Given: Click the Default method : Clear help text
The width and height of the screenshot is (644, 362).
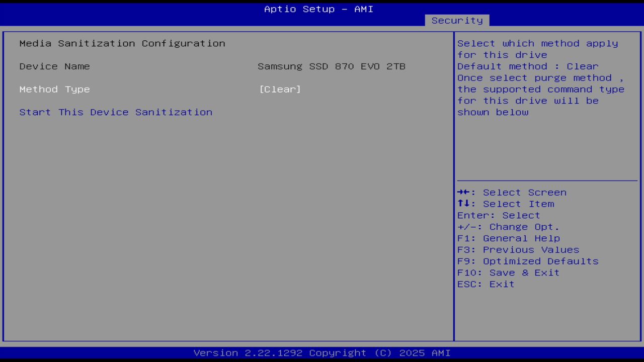Looking at the screenshot, I should (528, 66).
